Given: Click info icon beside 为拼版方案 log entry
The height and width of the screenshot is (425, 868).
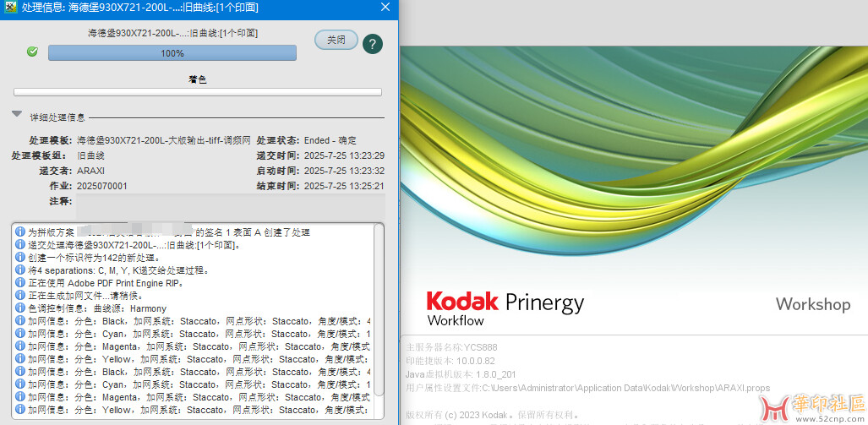Looking at the screenshot, I should coord(20,232).
